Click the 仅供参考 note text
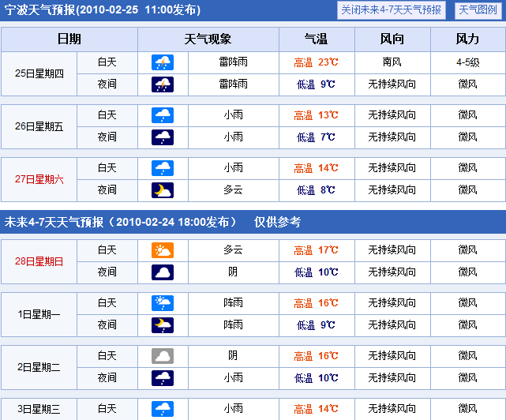The height and width of the screenshot is (420, 506). [278, 222]
